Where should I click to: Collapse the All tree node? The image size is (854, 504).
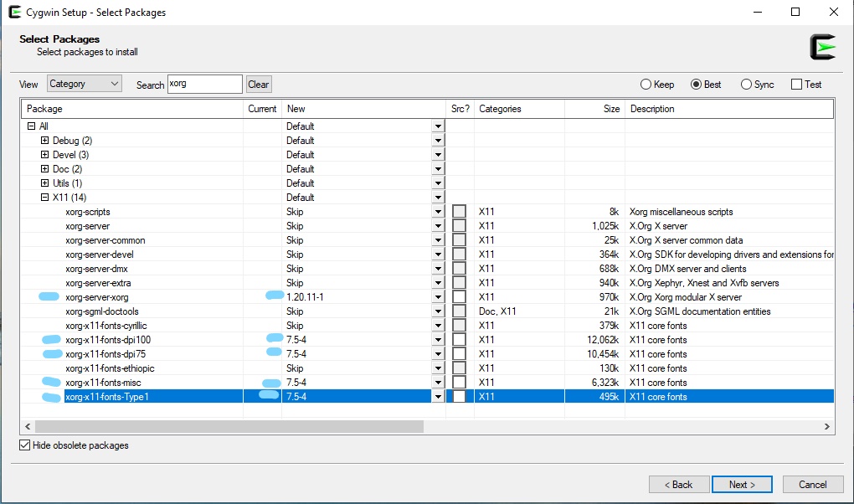click(x=32, y=126)
